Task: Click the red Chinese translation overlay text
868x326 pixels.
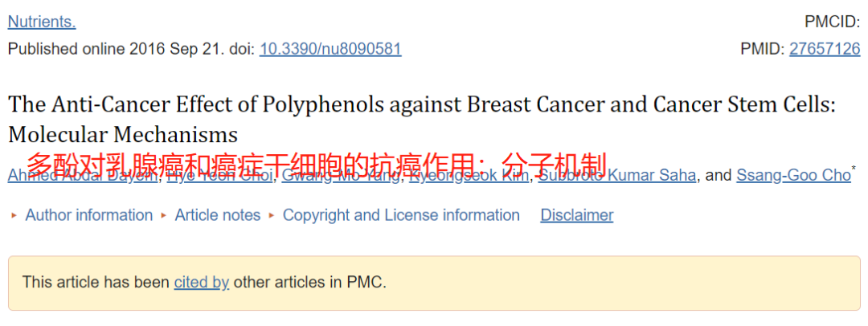Action: pos(317,164)
